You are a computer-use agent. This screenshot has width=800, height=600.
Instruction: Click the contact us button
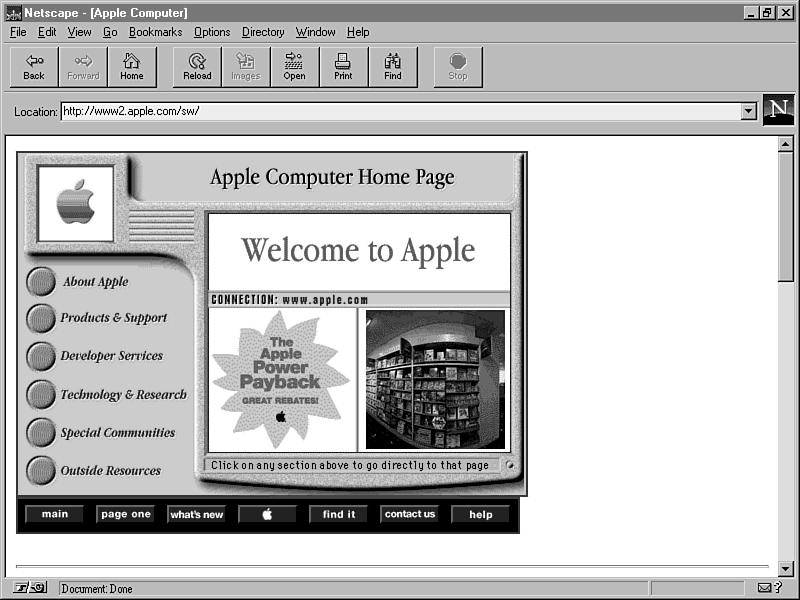410,514
